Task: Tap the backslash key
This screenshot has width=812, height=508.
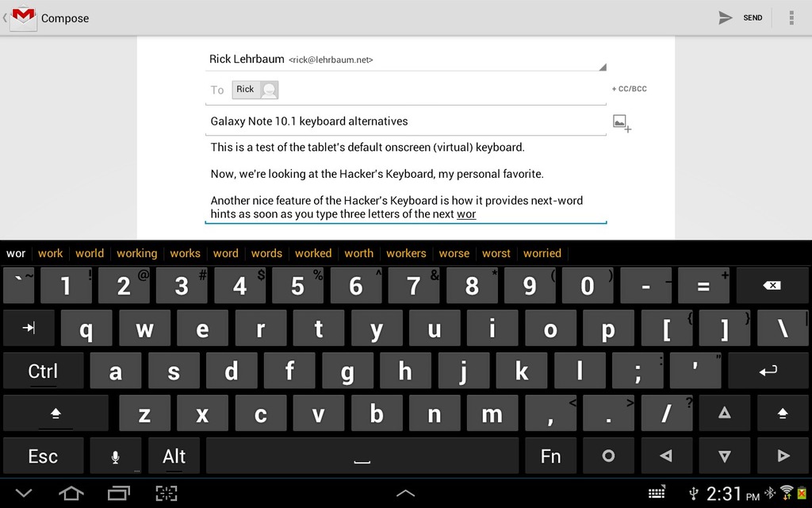Action: [x=782, y=328]
